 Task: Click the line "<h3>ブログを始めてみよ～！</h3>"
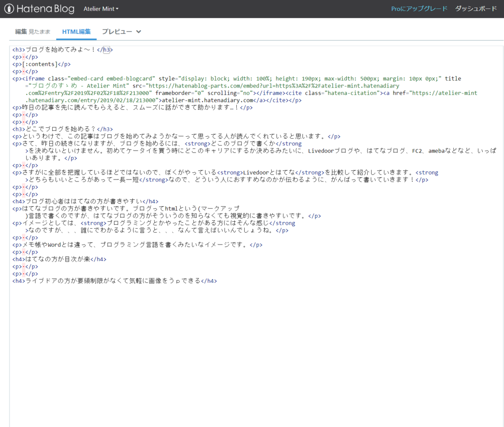pyautogui.click(x=63, y=50)
